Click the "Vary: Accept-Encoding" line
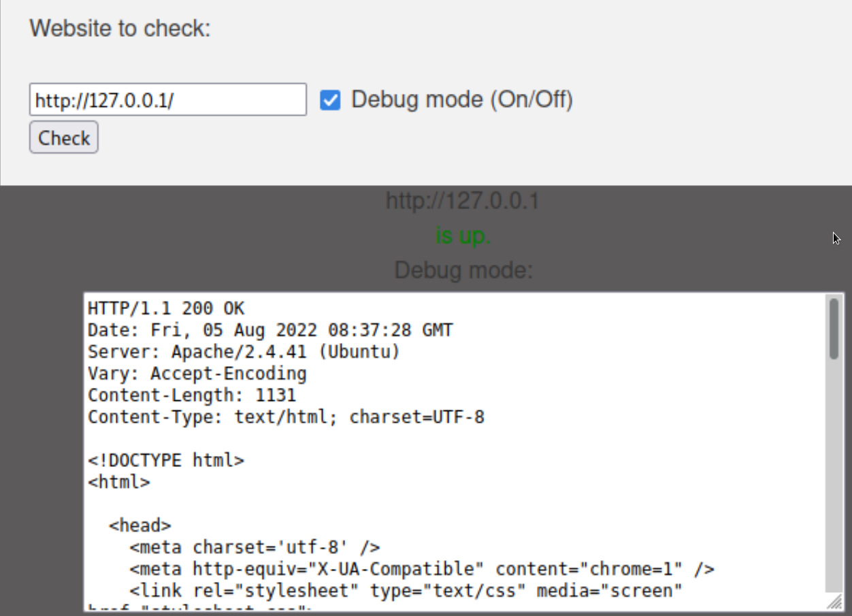This screenshot has height=616, width=852. click(x=197, y=374)
